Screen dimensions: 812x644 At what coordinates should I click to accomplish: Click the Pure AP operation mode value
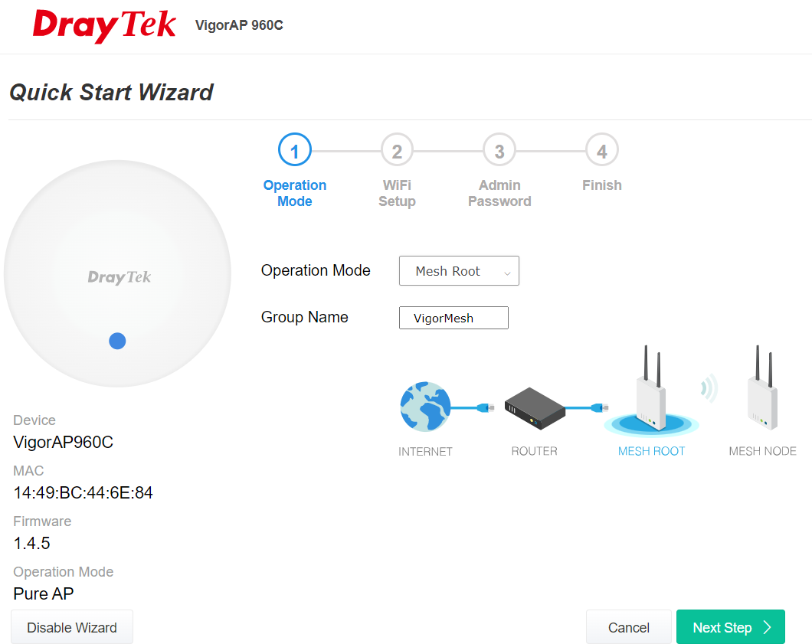(x=44, y=593)
